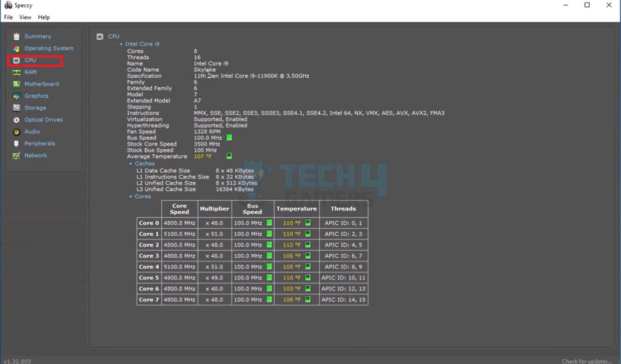The width and height of the screenshot is (621, 364).
Task: Select the Storage drive icon
Action: coord(17,108)
